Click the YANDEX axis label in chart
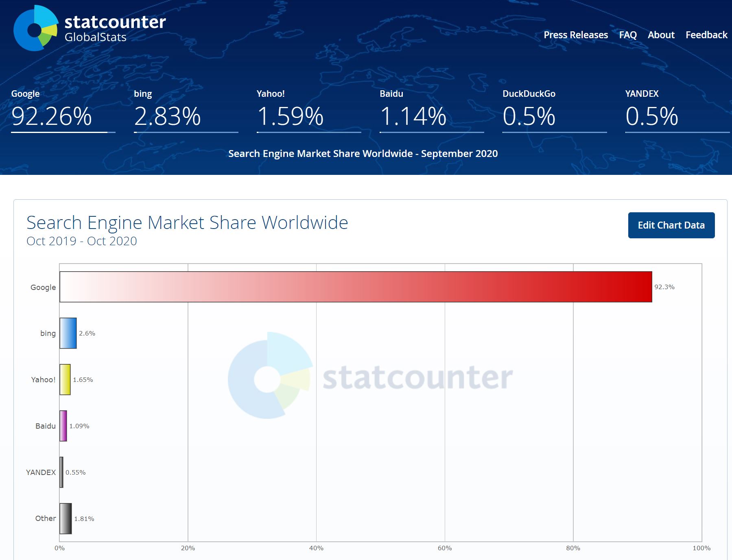 41,472
